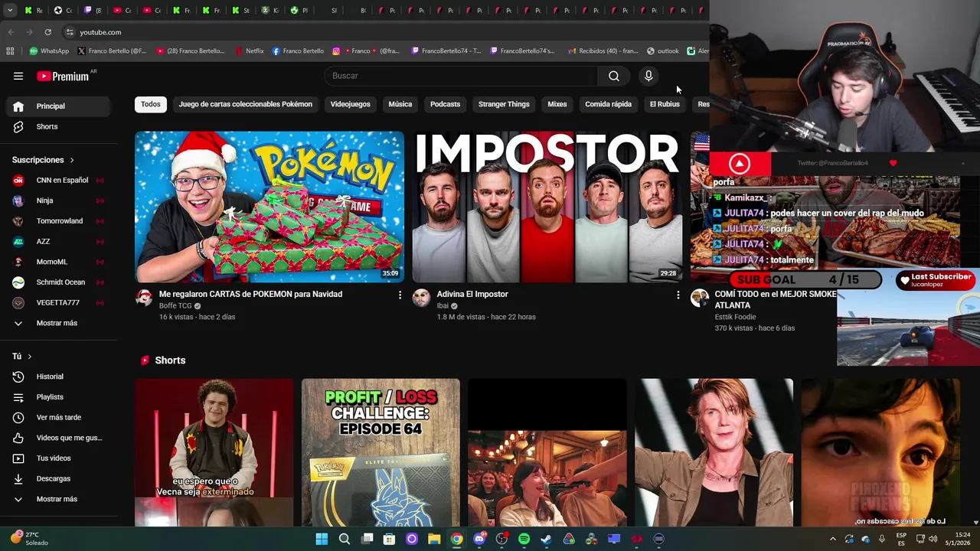Image resolution: width=980 pixels, height=551 pixels.
Task: Select the Pokémon card game chip
Action: tap(245, 104)
